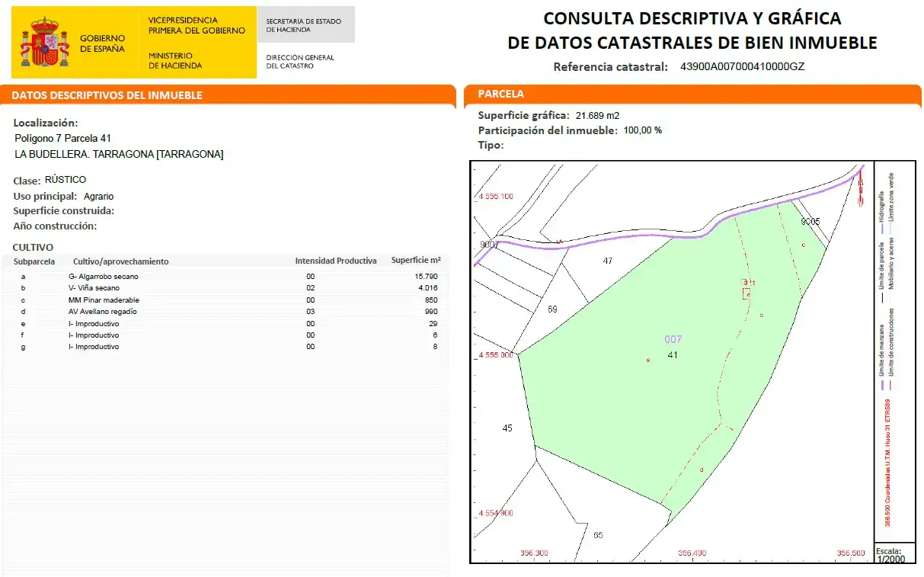Click 'DIRECCIÓN GENERAL DEL CATASTRO' text
Image resolution: width=924 pixels, height=577 pixels.
click(299, 62)
